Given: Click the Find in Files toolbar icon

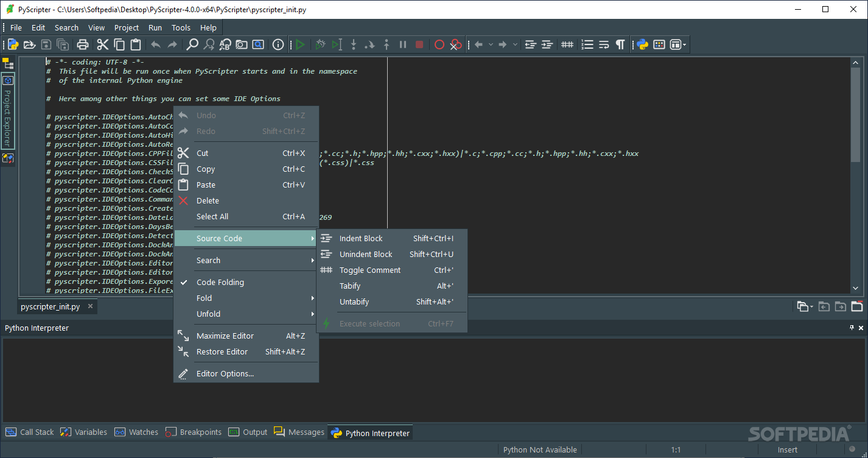Looking at the screenshot, I should pyautogui.click(x=242, y=44).
